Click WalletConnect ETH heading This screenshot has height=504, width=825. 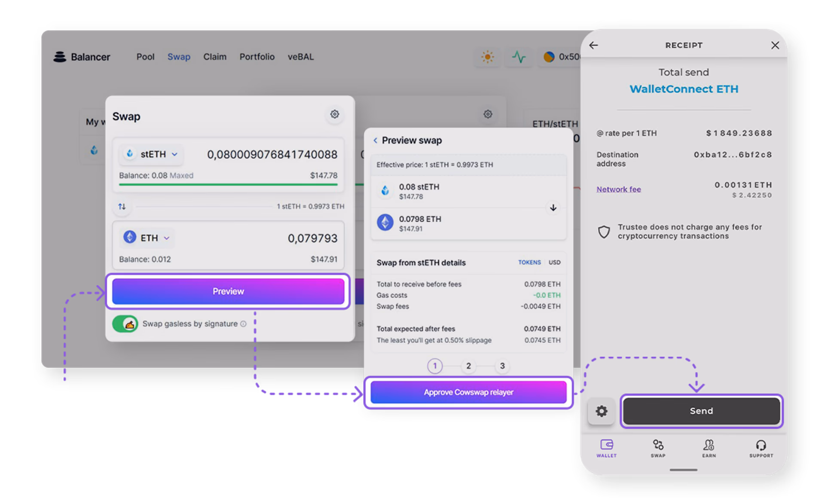click(x=684, y=89)
